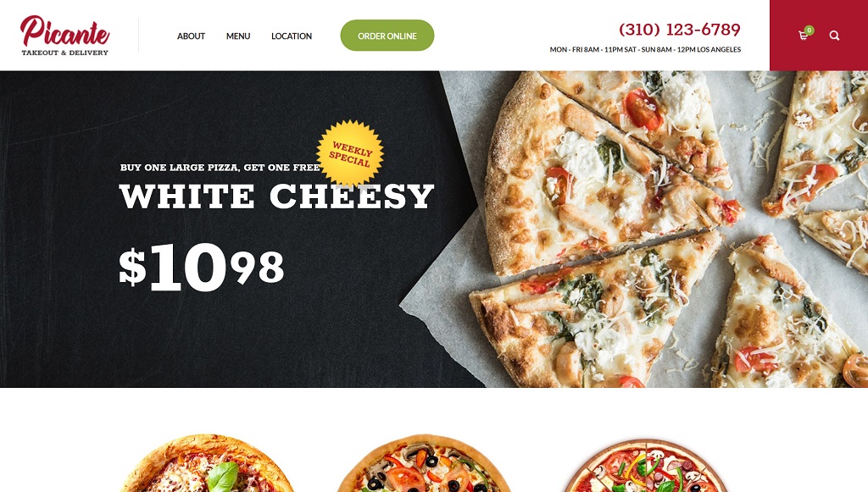Image resolution: width=868 pixels, height=492 pixels.
Task: Click the Weekly Special starburst badge
Action: [350, 153]
